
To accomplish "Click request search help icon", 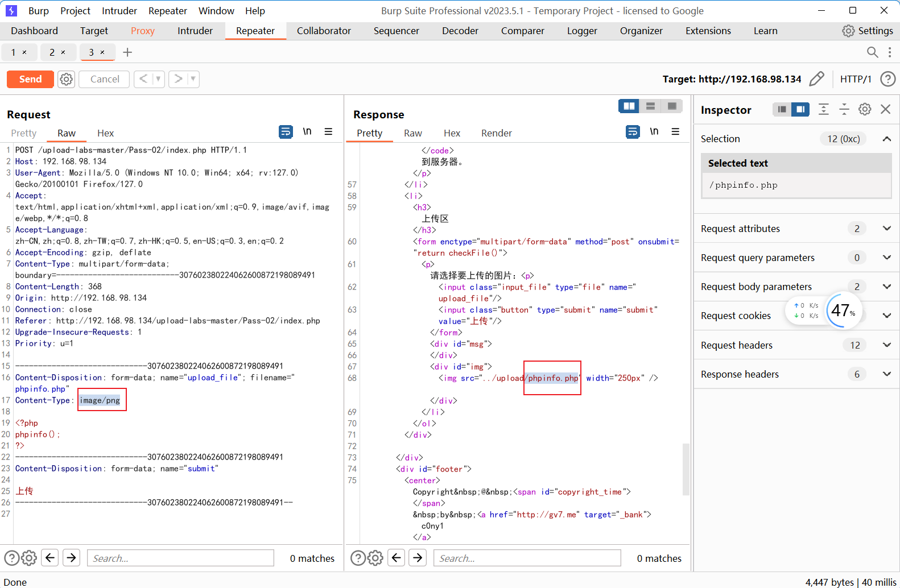I will pos(11,558).
